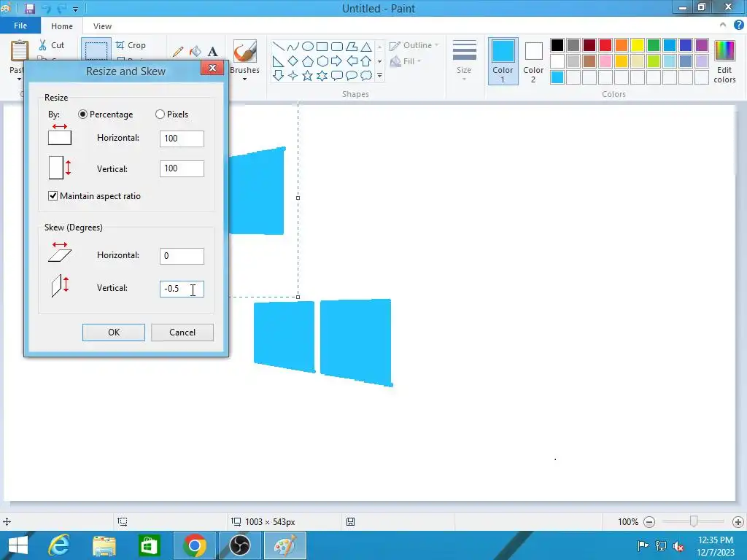Choose the Percentage resize option
The width and height of the screenshot is (747, 560).
click(x=106, y=114)
